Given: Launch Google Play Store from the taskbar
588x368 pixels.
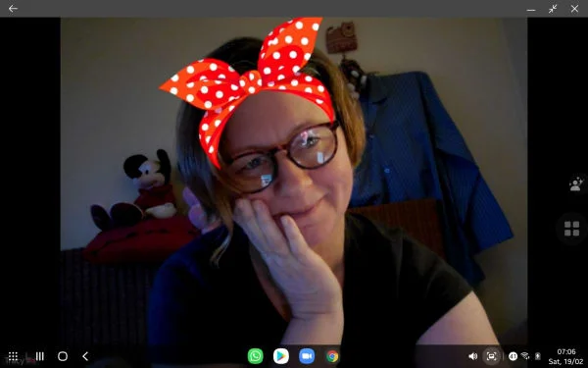Looking at the screenshot, I should click(x=281, y=356).
